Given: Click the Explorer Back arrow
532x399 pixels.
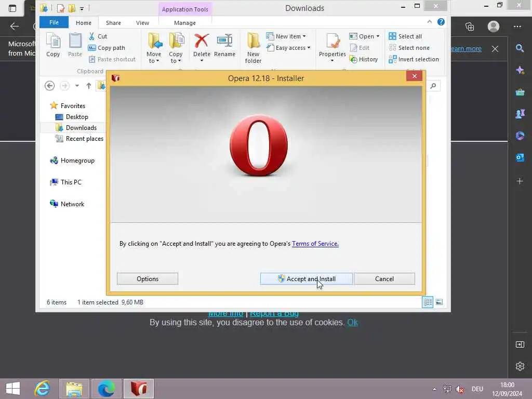Looking at the screenshot, I should coord(49,86).
